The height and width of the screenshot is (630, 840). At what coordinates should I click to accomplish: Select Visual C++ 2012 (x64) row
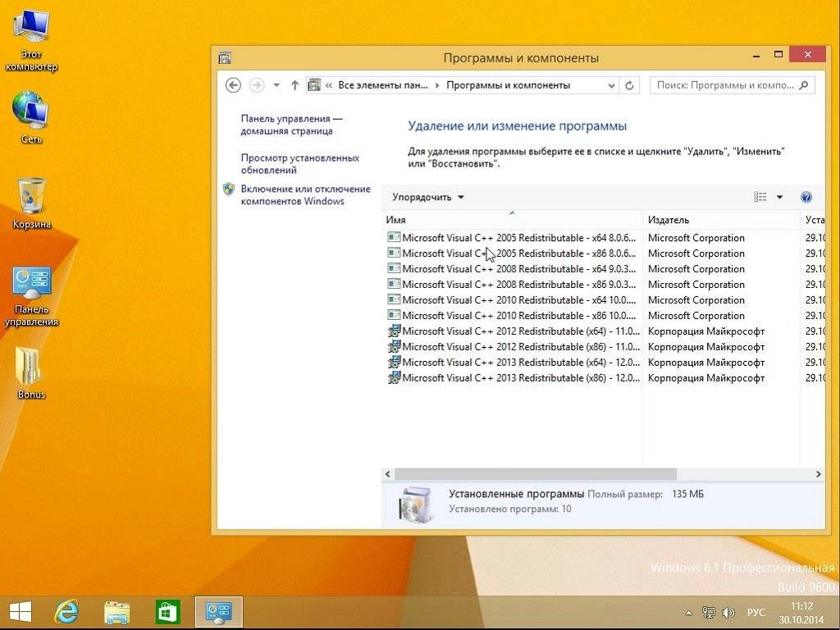[605, 331]
